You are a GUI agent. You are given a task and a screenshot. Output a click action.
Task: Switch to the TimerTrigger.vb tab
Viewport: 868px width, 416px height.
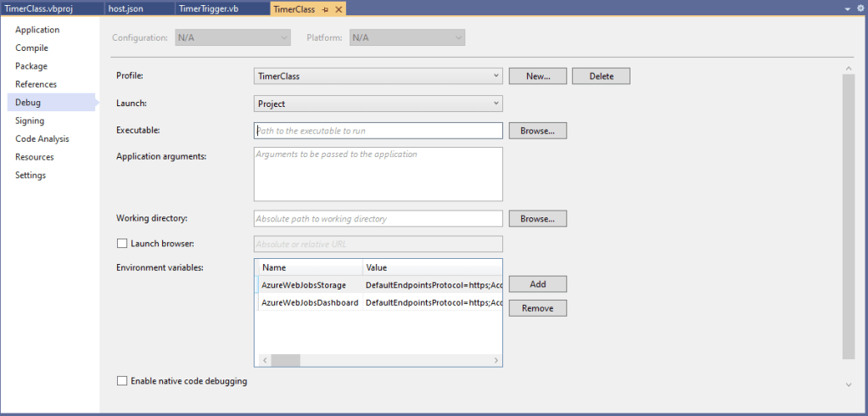pyautogui.click(x=208, y=8)
